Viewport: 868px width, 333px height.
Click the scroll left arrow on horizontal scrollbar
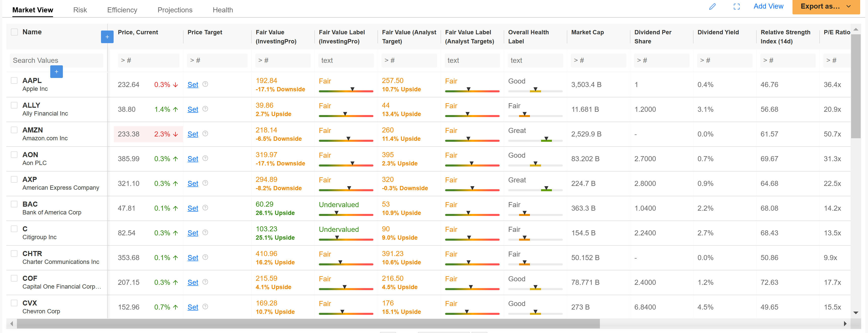12,324
